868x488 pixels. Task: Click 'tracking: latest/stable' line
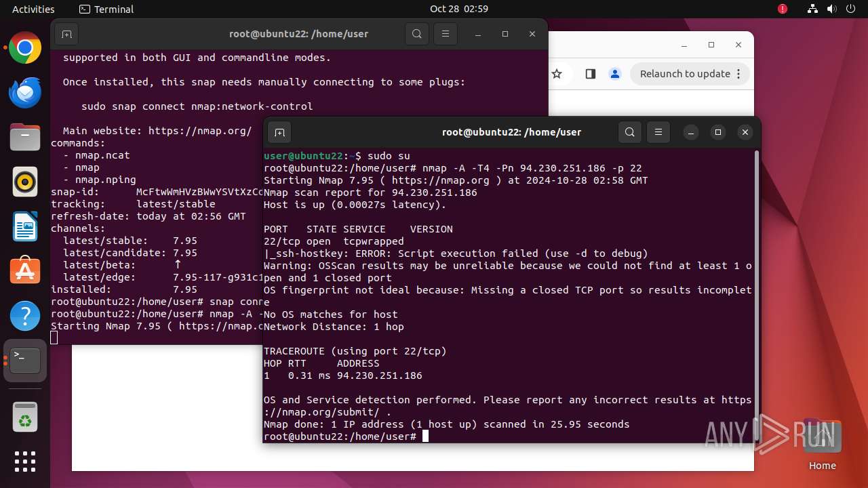coord(133,204)
